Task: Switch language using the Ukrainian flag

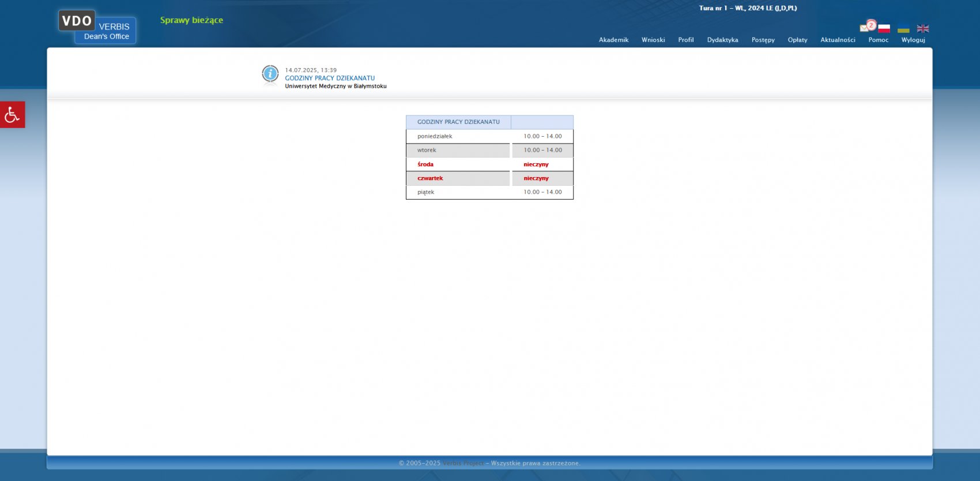Action: tap(903, 29)
